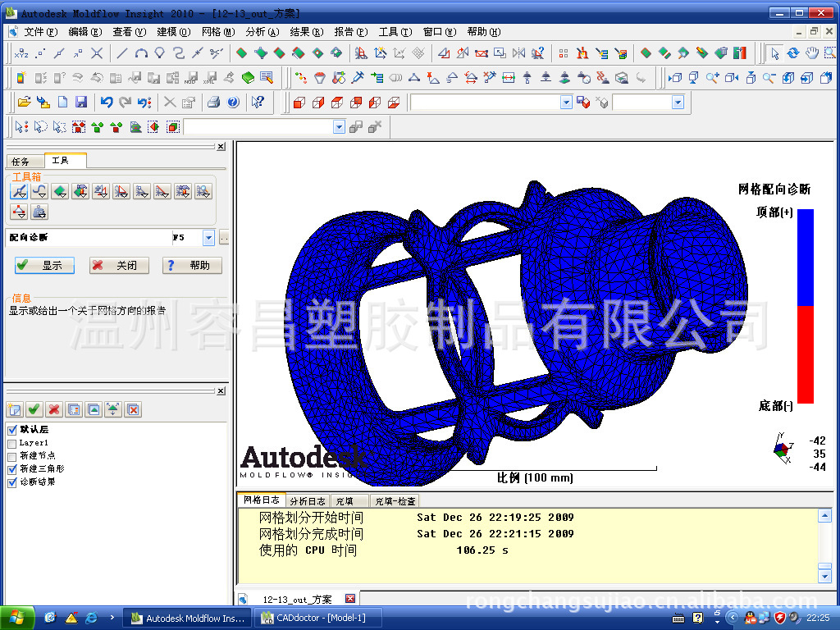The width and height of the screenshot is (840, 630).
Task: Click the 帮助 button
Action: (192, 266)
